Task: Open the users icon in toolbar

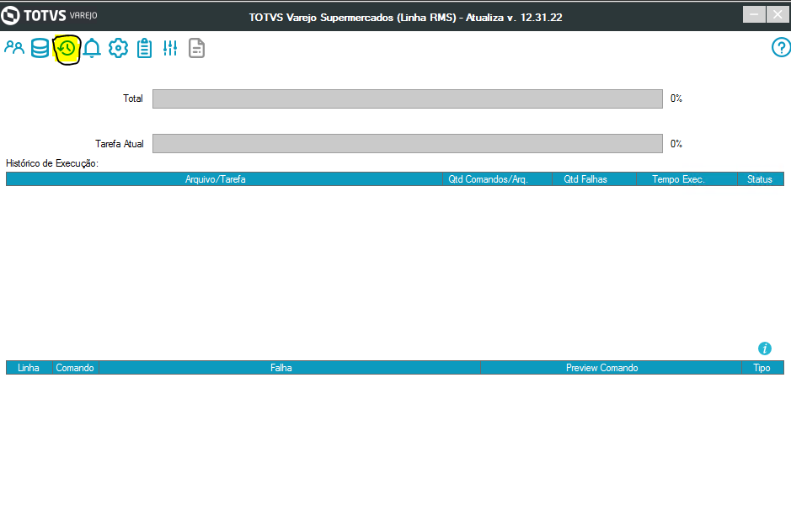Action: 14,48
